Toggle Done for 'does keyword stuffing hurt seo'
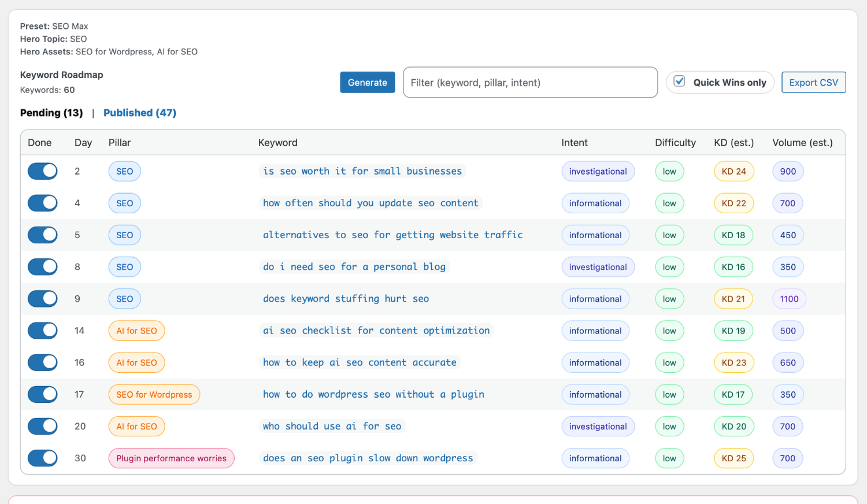Viewport: 867px width, 504px height. 42,298
